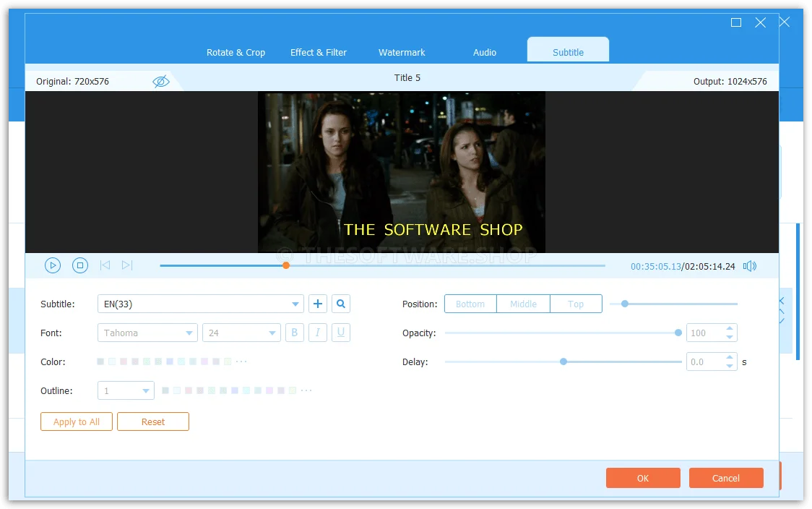Open the Tahoma font dropdown
The image size is (812, 509).
147,333
